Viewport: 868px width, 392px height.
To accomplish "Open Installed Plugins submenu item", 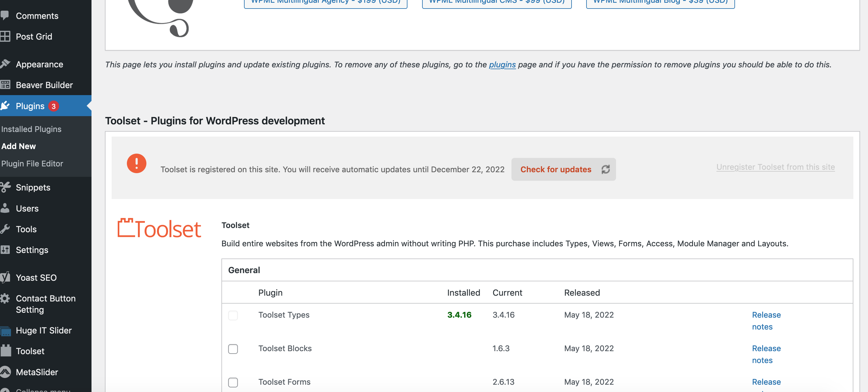I will [x=31, y=129].
